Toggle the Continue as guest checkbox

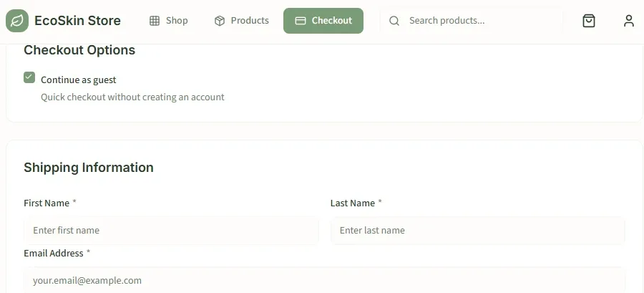(x=29, y=77)
